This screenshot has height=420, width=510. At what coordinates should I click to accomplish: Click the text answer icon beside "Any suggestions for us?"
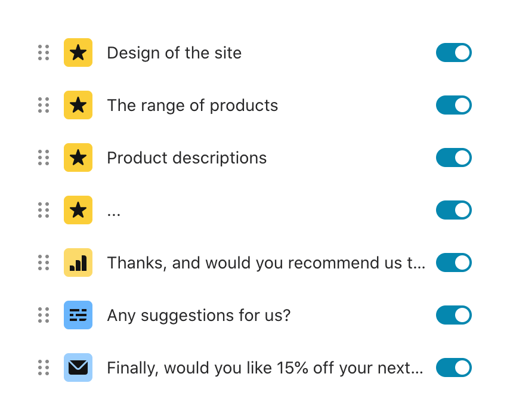(78, 315)
